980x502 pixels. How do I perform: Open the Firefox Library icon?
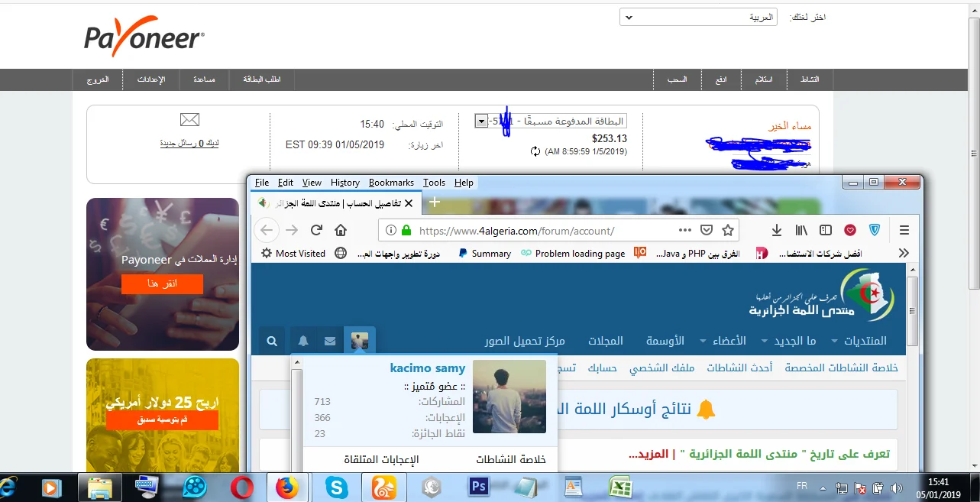[801, 230]
